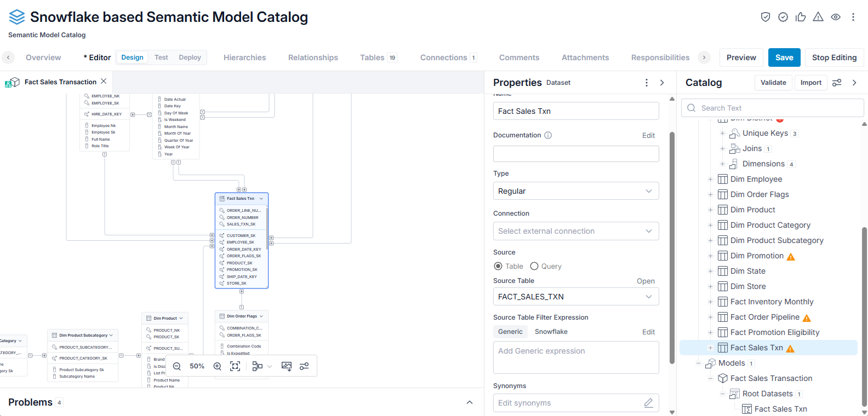Open the Connections tab
Image resolution: width=868 pixels, height=416 pixels.
coord(448,57)
